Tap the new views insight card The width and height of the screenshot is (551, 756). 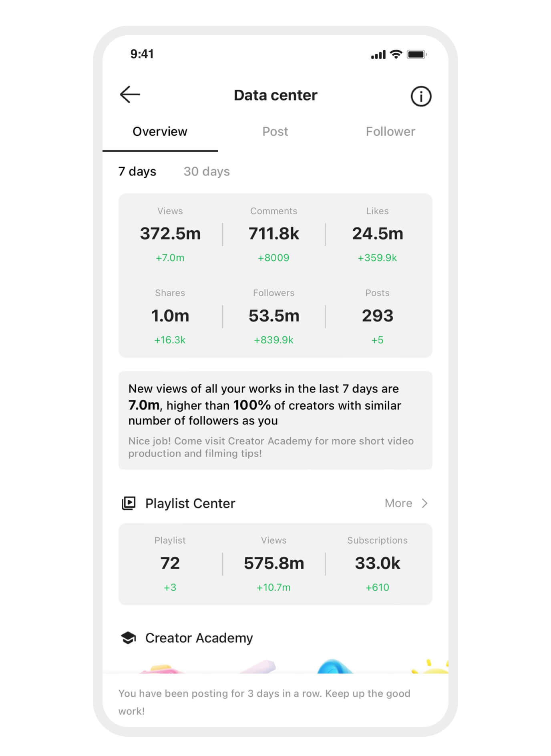pyautogui.click(x=275, y=420)
